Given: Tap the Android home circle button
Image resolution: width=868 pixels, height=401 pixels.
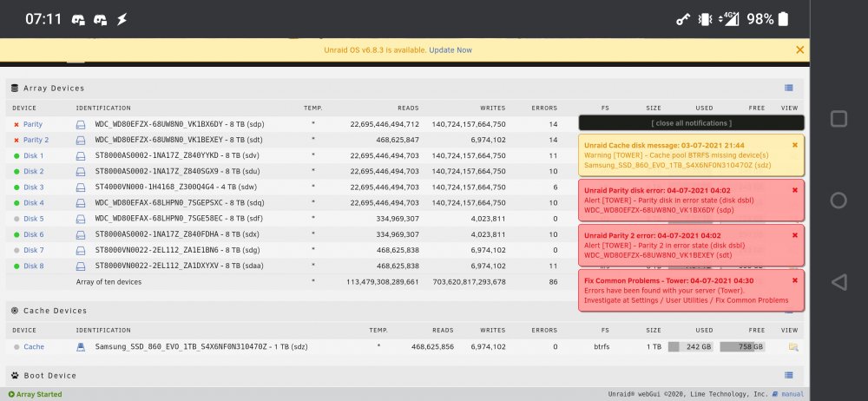Looking at the screenshot, I should coord(838,200).
